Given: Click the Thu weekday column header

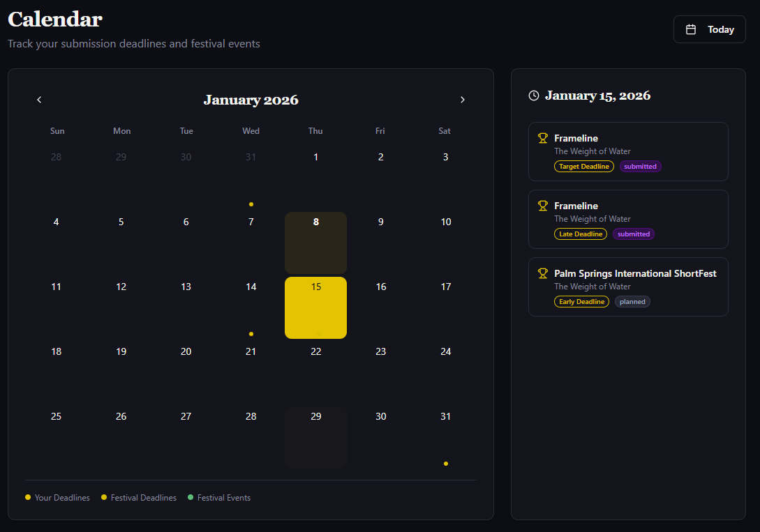Looking at the screenshot, I should [x=315, y=130].
